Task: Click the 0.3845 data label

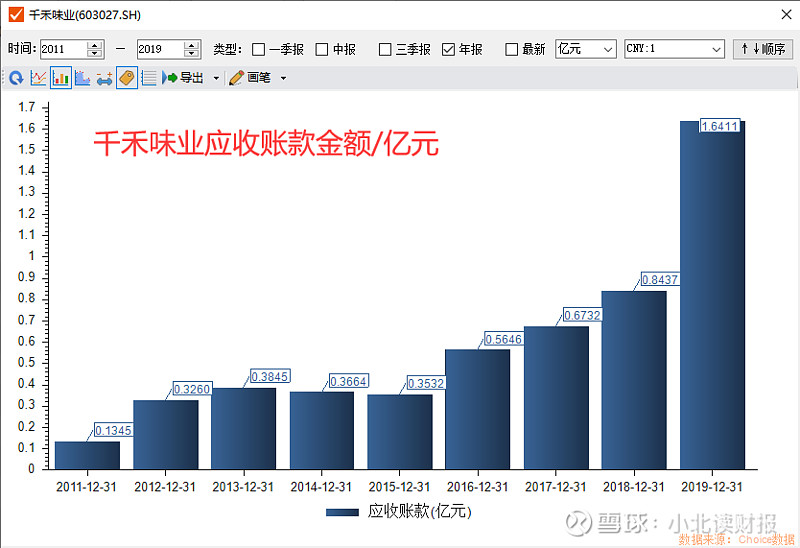Action: tap(270, 377)
